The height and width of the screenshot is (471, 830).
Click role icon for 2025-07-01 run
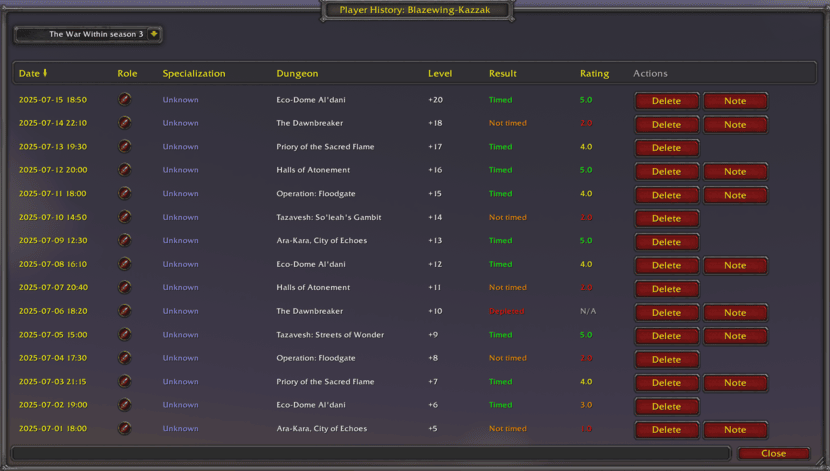click(x=124, y=428)
